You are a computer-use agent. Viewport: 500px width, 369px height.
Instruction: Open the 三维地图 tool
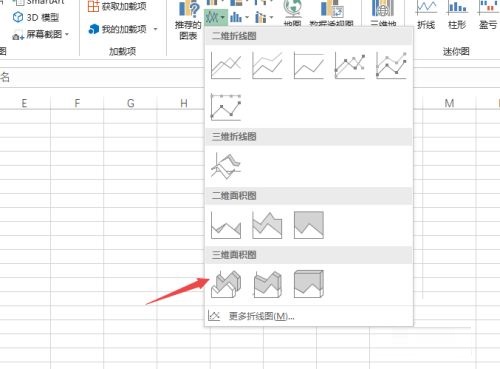383,13
